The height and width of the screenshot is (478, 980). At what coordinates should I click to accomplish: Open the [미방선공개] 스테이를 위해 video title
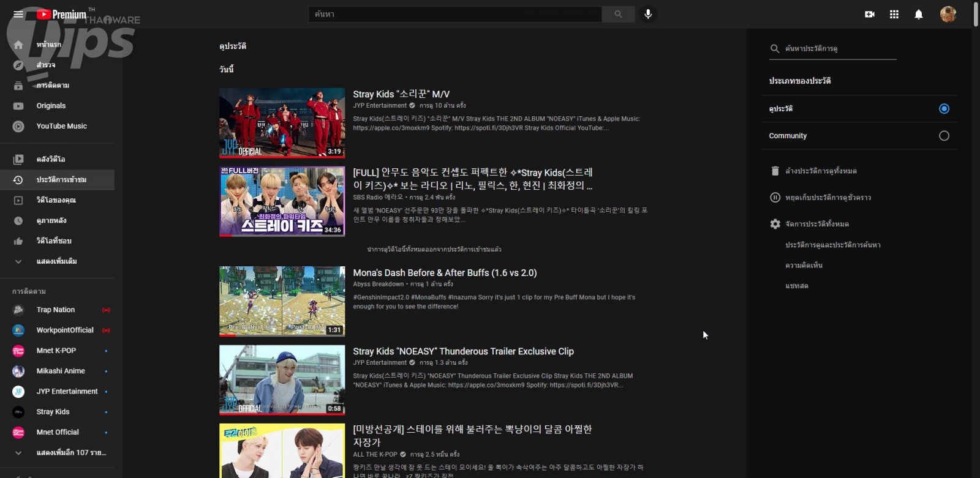[x=473, y=436]
